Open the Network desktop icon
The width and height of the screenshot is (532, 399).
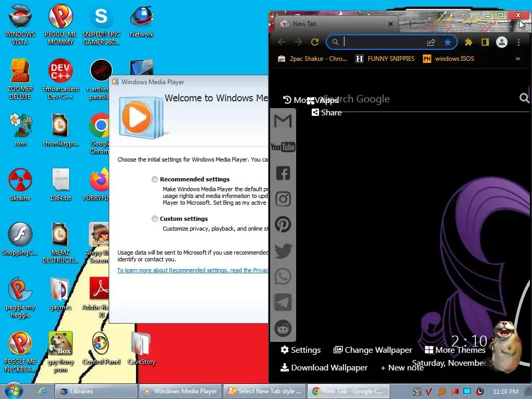pyautogui.click(x=141, y=21)
